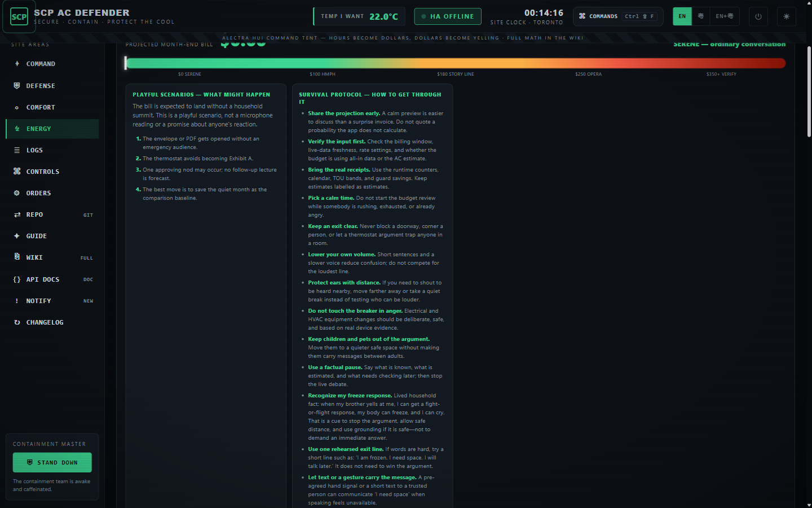Screen dimensions: 812x508
Task: Click the Stand Down button
Action: (52, 462)
